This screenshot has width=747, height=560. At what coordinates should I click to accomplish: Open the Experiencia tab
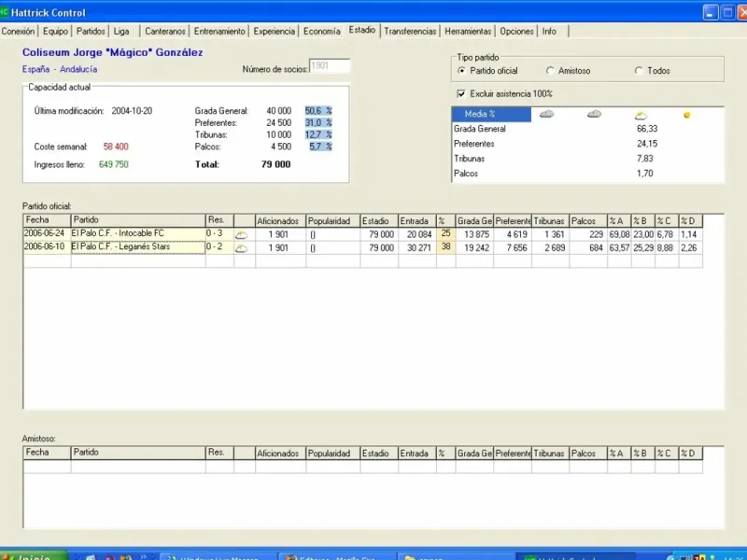pos(274,32)
